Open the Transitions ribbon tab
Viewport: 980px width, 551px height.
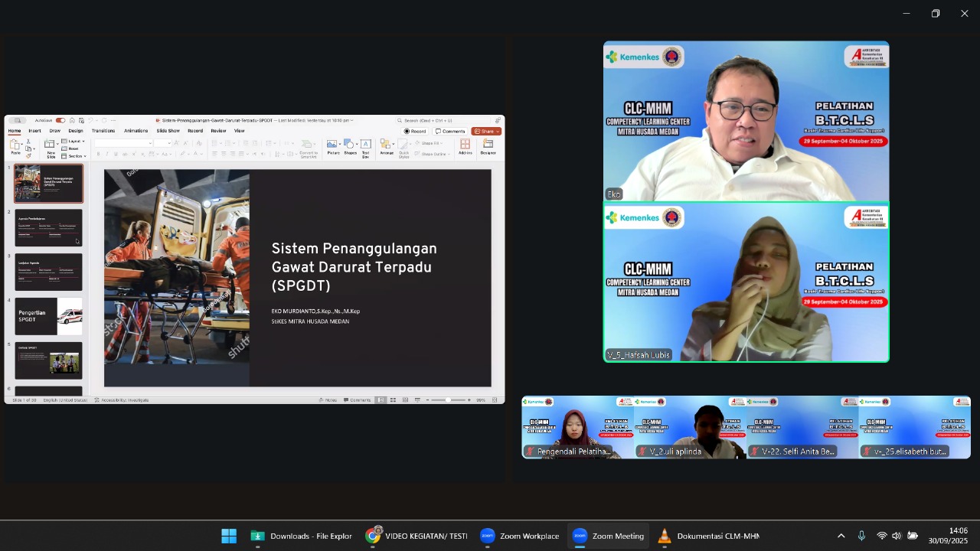[x=103, y=131]
